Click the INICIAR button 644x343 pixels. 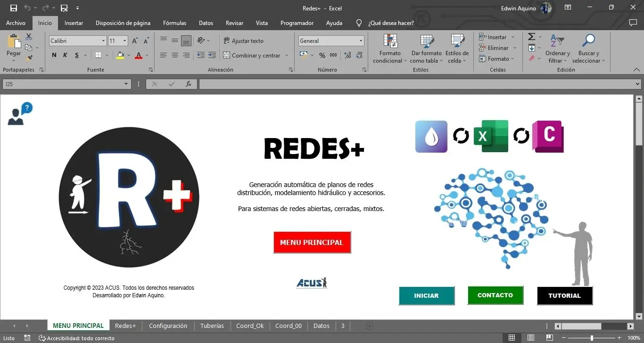pyautogui.click(x=426, y=295)
